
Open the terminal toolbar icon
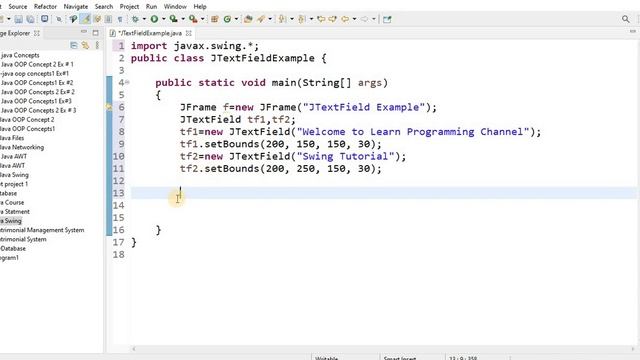point(44,19)
